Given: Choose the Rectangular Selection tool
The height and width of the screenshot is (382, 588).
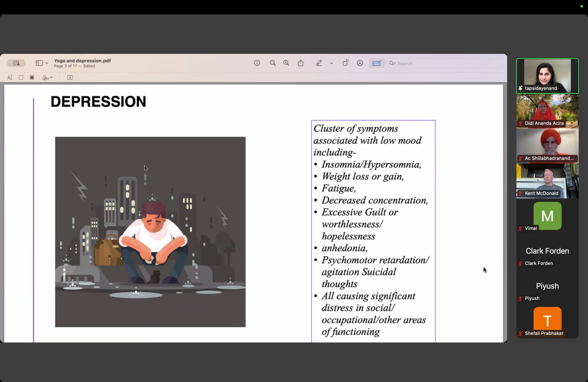Looking at the screenshot, I should (21, 78).
